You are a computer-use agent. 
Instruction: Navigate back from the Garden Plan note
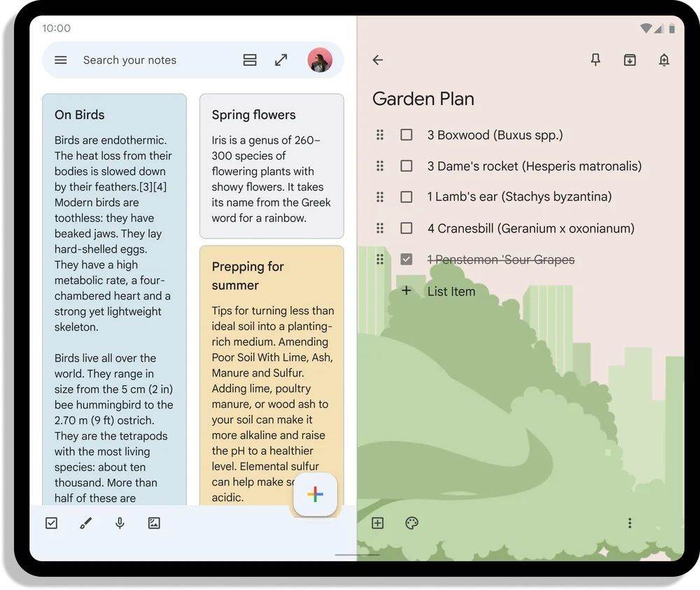click(377, 60)
